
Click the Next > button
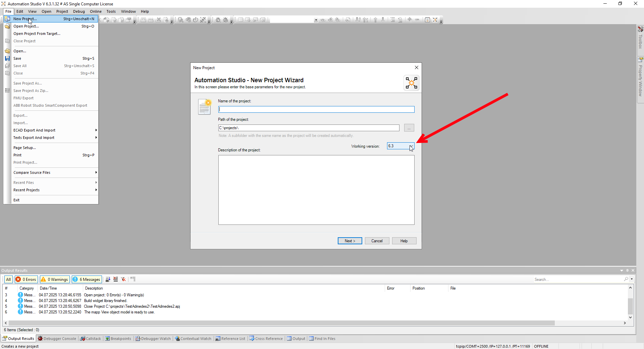click(x=350, y=241)
